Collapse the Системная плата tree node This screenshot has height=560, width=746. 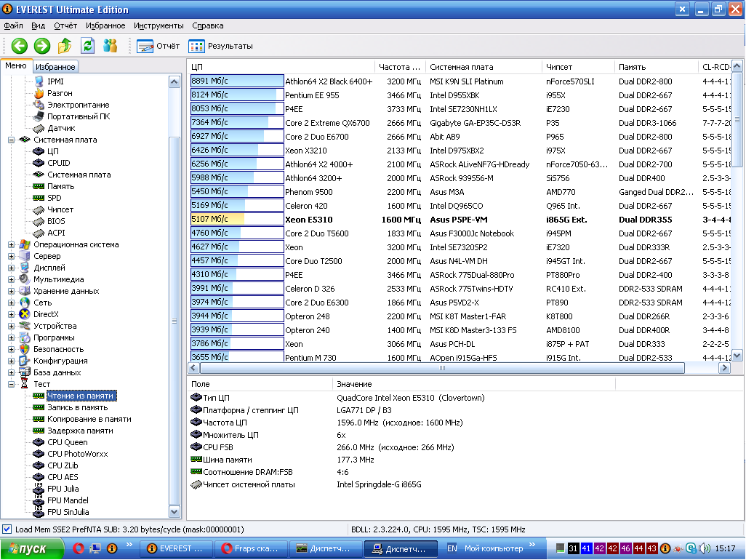point(11,140)
